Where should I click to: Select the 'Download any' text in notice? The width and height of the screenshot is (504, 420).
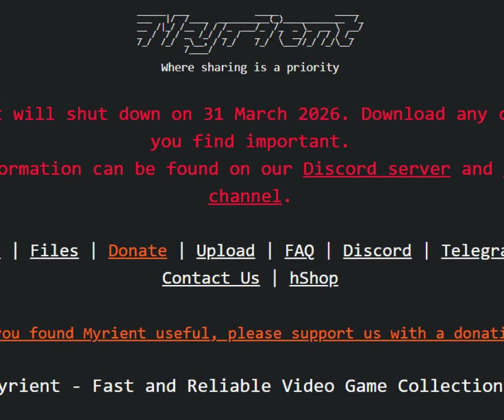pyautogui.click(x=424, y=115)
